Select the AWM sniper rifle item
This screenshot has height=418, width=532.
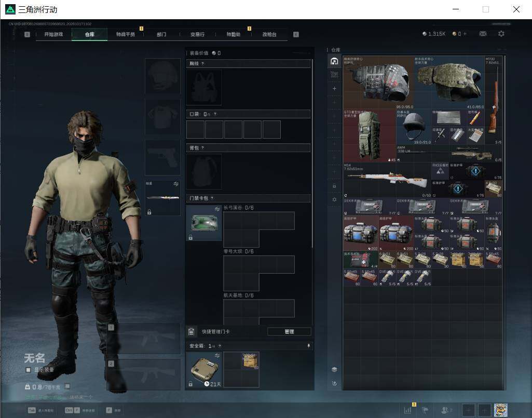tap(449, 154)
